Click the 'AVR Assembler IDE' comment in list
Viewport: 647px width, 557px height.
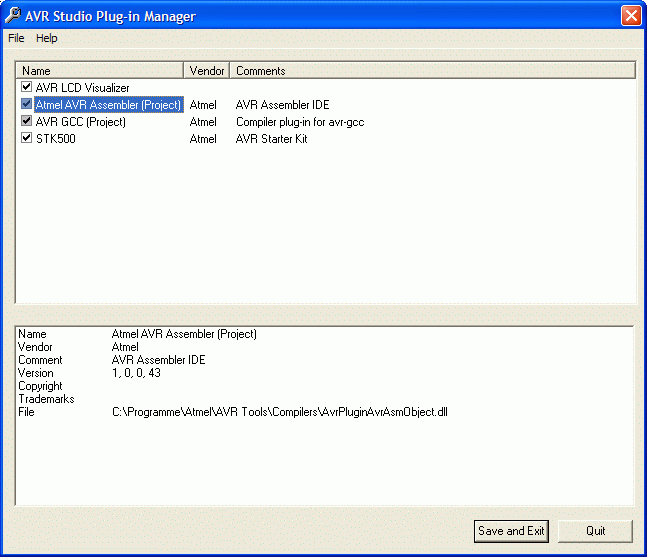click(x=282, y=105)
